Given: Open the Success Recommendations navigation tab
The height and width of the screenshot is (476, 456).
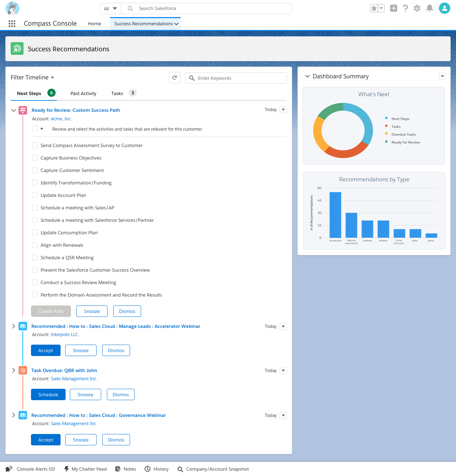Looking at the screenshot, I should click(145, 23).
